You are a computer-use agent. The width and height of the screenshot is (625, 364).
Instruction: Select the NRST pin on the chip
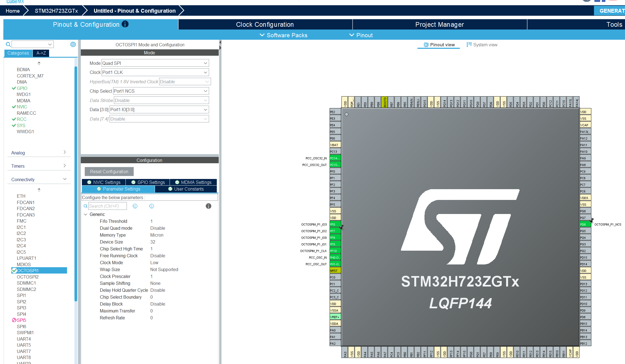335,271
